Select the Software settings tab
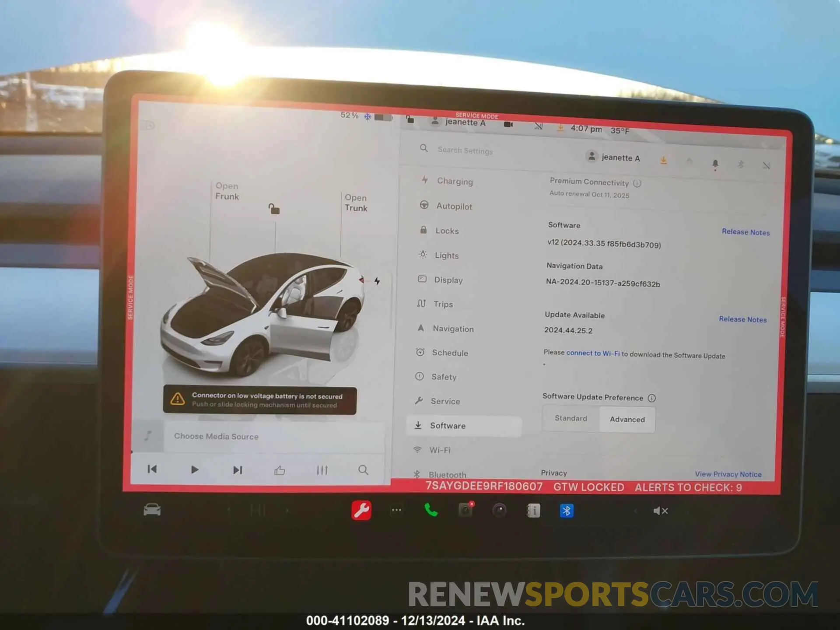The width and height of the screenshot is (840, 630). tap(464, 426)
